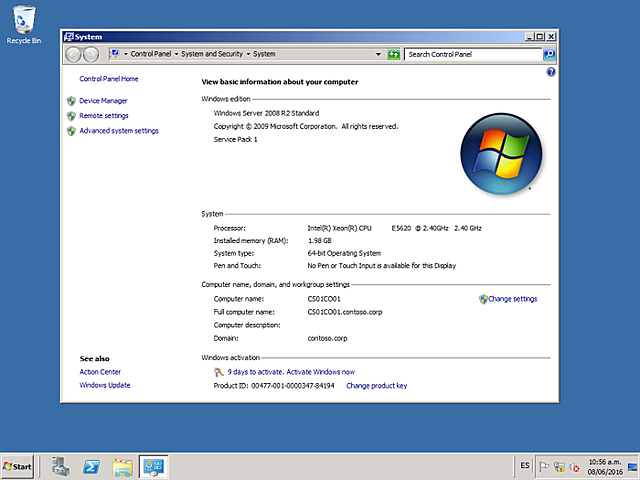Click computer name value 'CS01CO01'

324,299
